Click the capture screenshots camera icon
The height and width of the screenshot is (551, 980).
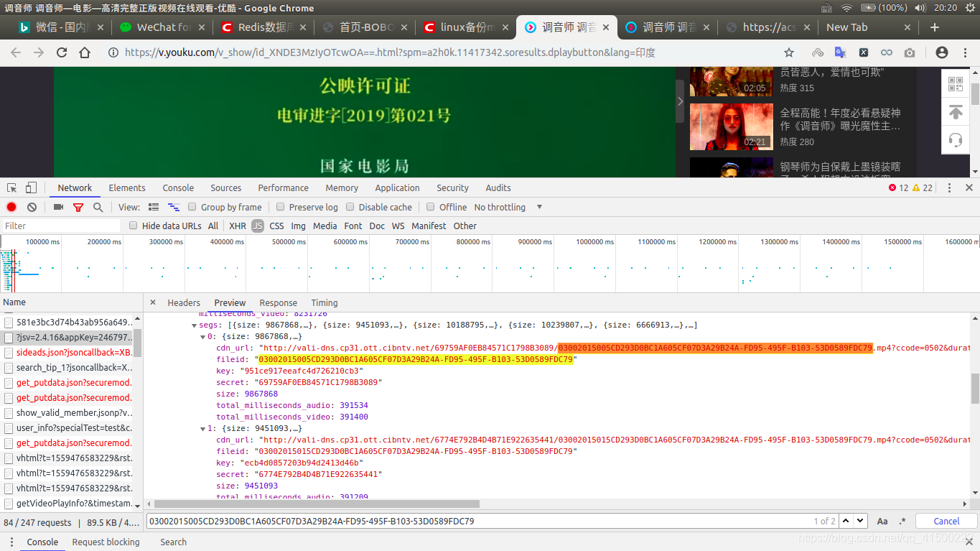click(59, 207)
